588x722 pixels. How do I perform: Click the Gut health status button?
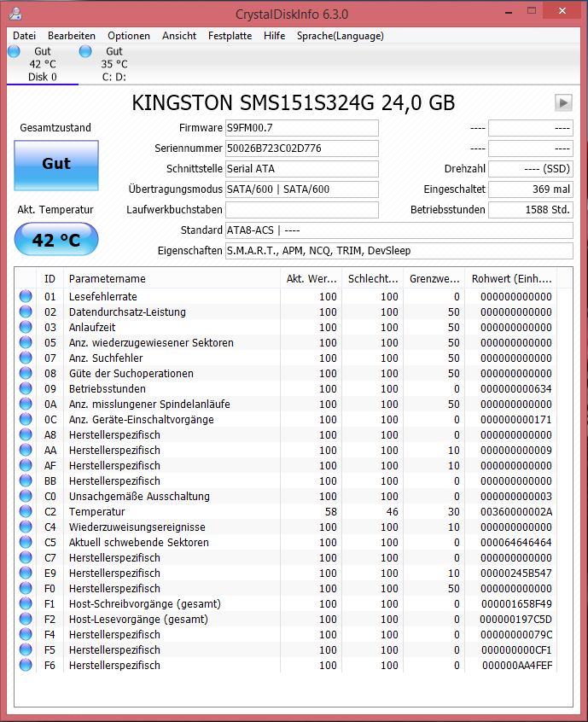click(x=56, y=166)
